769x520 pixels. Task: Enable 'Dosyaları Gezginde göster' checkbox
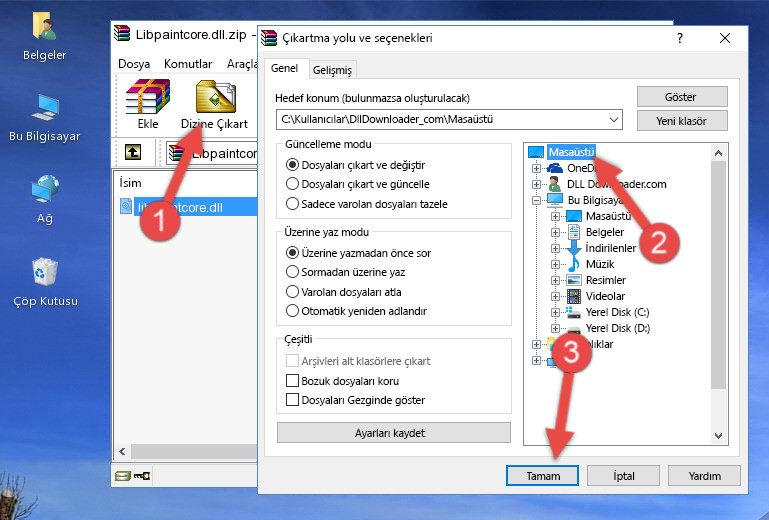(x=292, y=400)
